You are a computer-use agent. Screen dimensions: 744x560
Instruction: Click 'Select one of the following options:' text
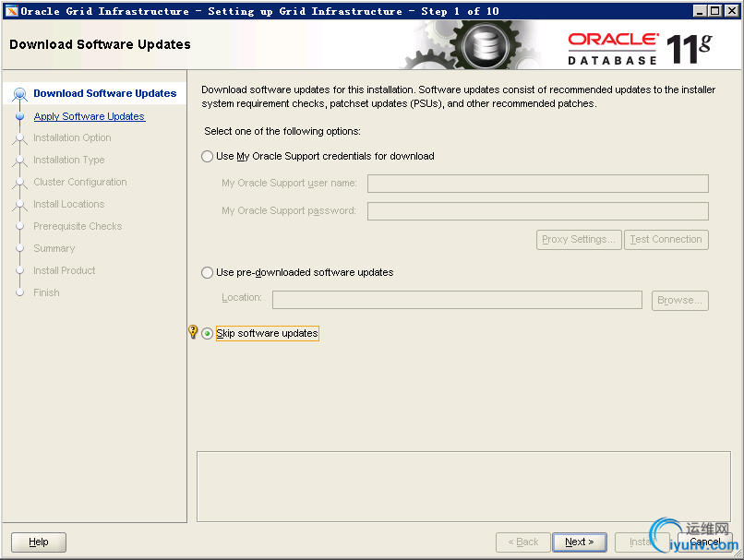282,131
